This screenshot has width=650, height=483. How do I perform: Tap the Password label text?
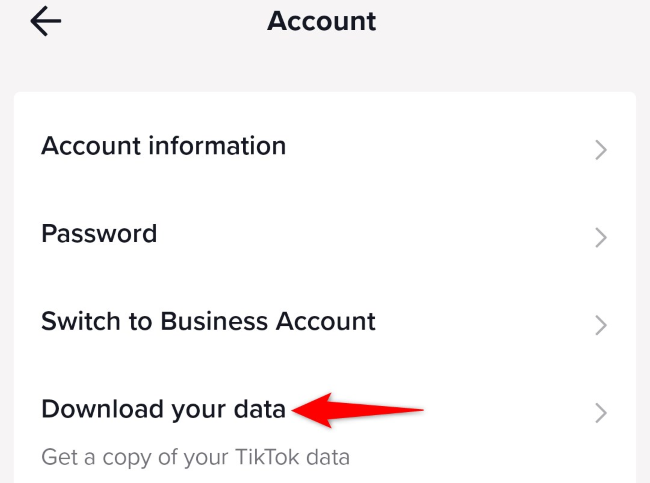99,234
